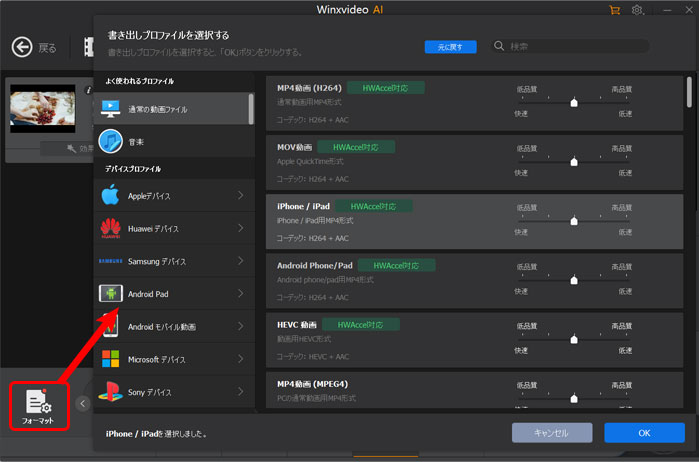Click the blue reset button

[450, 47]
